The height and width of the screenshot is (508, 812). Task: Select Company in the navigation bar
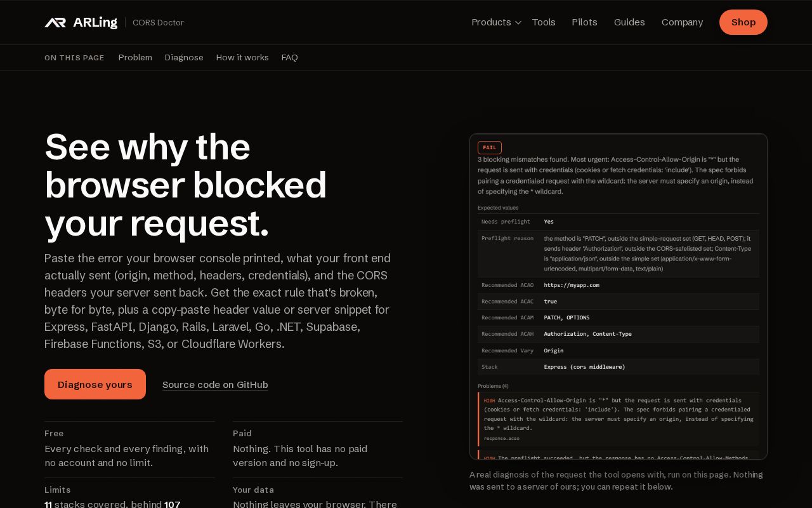pos(682,22)
